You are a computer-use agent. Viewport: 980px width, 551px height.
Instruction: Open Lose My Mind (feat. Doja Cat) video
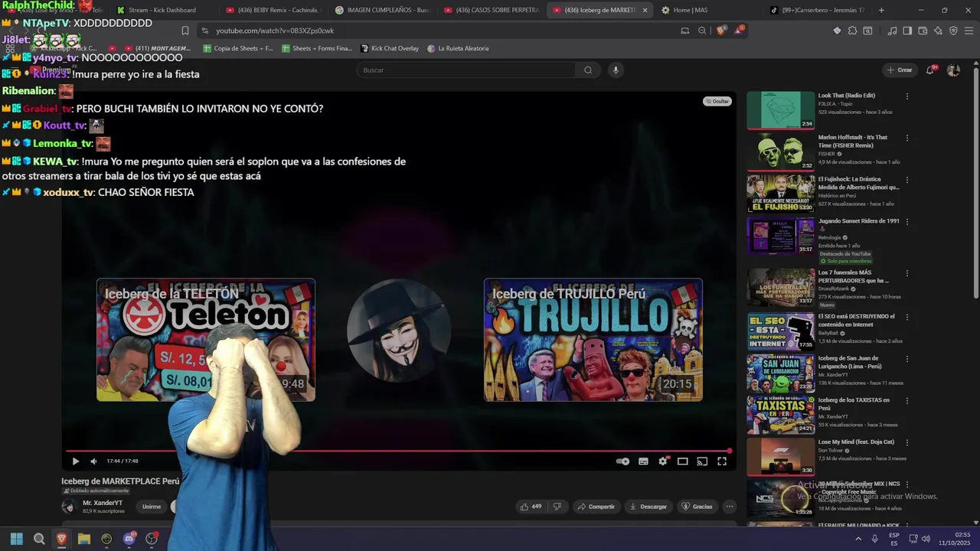pyautogui.click(x=856, y=442)
